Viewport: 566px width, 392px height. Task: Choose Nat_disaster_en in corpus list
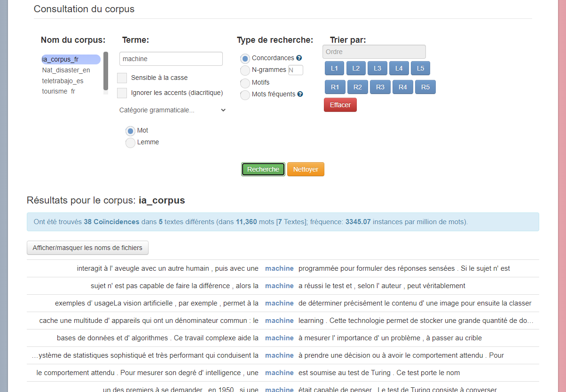66,70
